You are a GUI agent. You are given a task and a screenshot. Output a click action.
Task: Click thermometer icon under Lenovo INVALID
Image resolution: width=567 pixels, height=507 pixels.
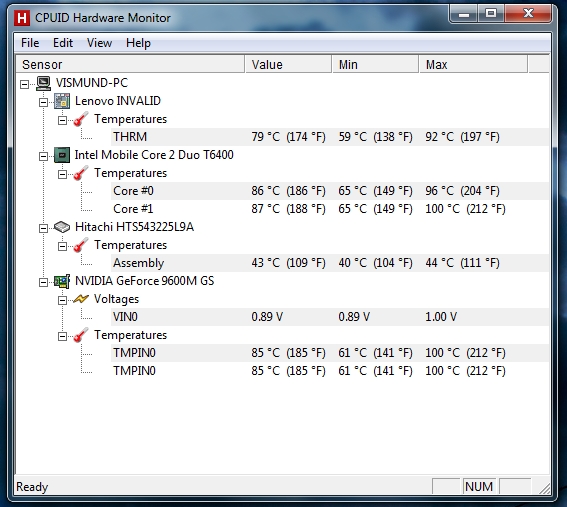tap(81, 119)
